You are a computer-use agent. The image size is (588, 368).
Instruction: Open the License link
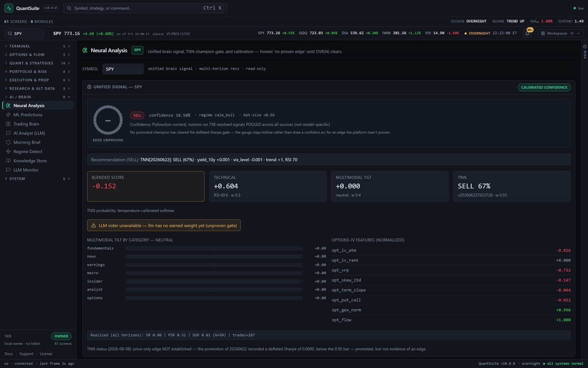point(46,354)
